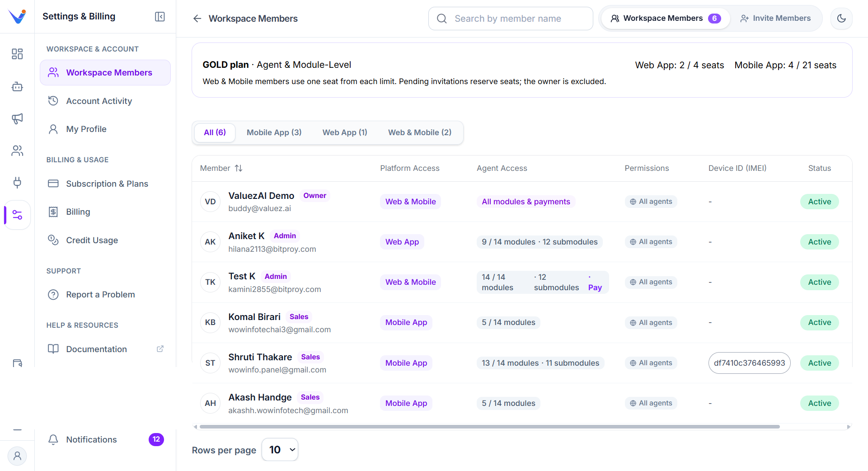This screenshot has height=471, width=868.
Task: Toggle dark mode with the moon icon
Action: click(841, 19)
